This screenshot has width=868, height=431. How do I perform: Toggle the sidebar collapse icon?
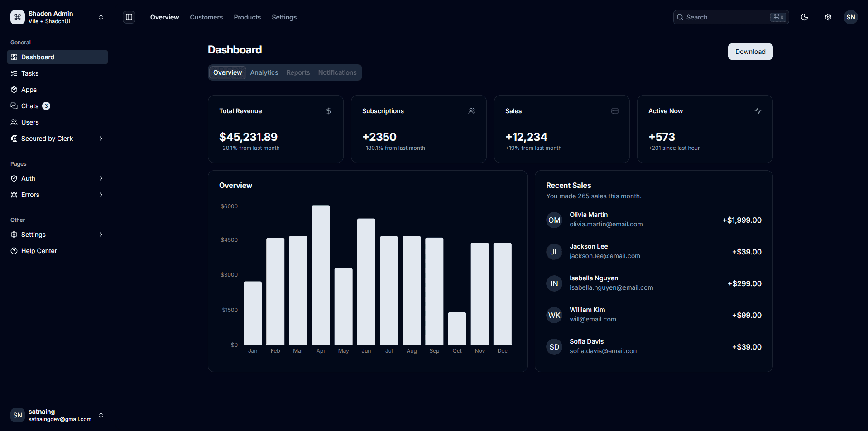tap(129, 17)
